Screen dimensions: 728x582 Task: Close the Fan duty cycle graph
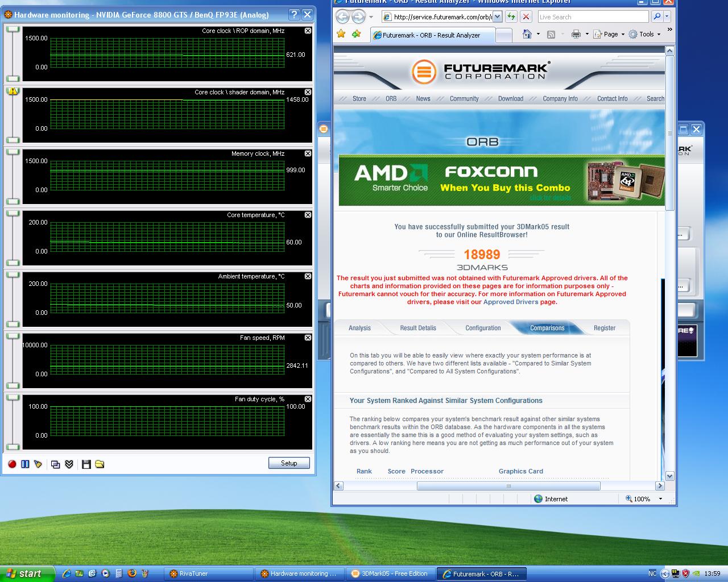308,399
